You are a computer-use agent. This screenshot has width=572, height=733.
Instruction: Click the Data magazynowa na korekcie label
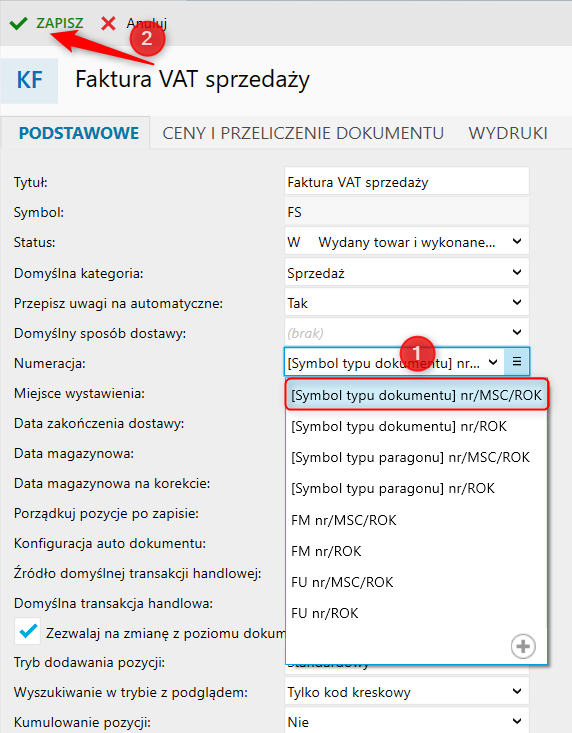pyautogui.click(x=112, y=483)
